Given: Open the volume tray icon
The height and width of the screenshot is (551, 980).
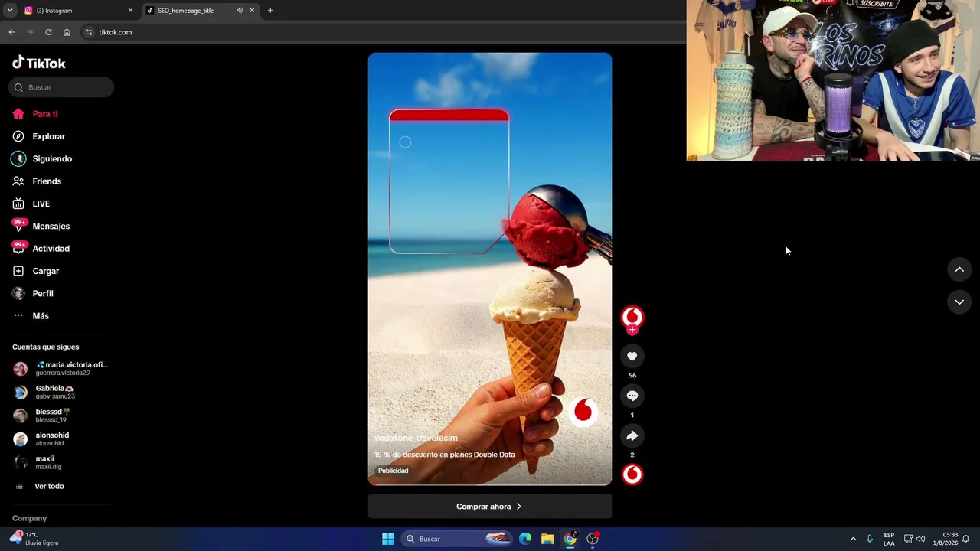Looking at the screenshot, I should tap(920, 539).
